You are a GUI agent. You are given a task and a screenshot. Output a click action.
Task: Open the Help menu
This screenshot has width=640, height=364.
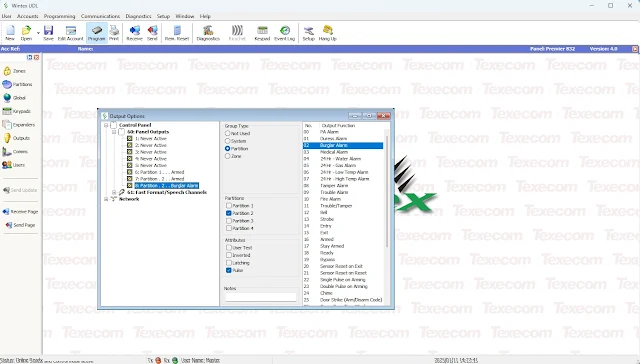tap(205, 16)
